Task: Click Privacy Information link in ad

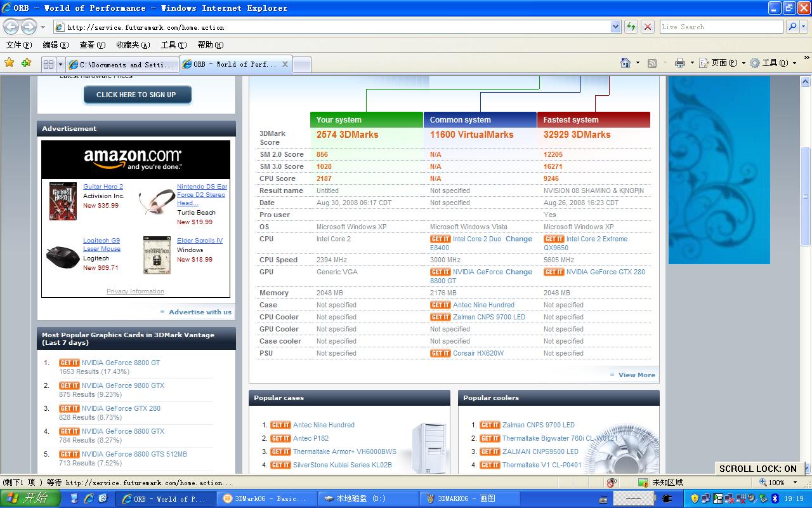Action: [x=135, y=291]
